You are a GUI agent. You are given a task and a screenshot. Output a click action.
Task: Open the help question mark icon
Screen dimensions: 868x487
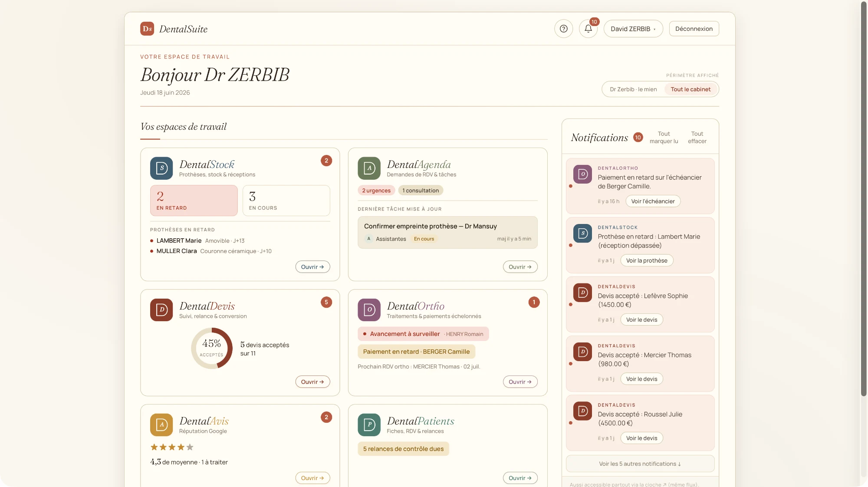[x=563, y=29]
